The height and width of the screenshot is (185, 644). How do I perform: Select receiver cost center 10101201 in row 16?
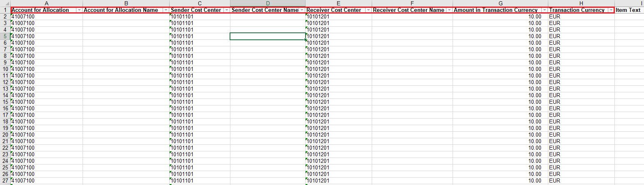pyautogui.click(x=339, y=108)
